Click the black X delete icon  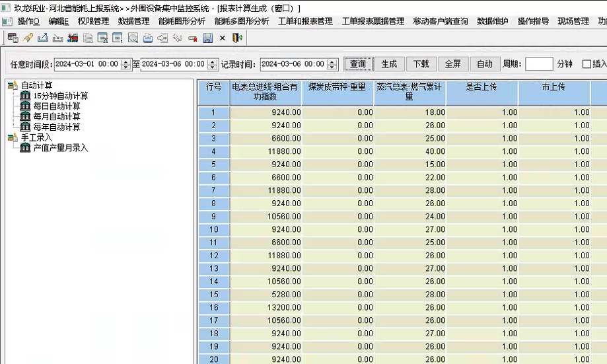(x=223, y=38)
